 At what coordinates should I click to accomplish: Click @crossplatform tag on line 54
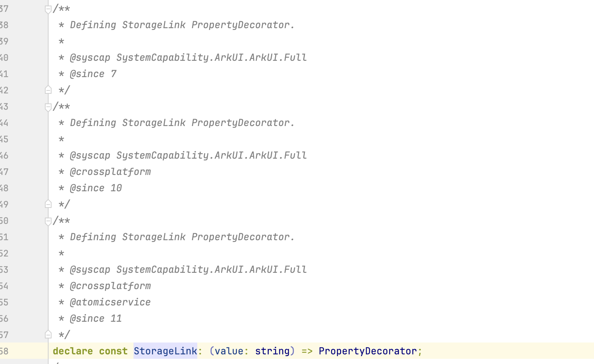[x=110, y=286]
